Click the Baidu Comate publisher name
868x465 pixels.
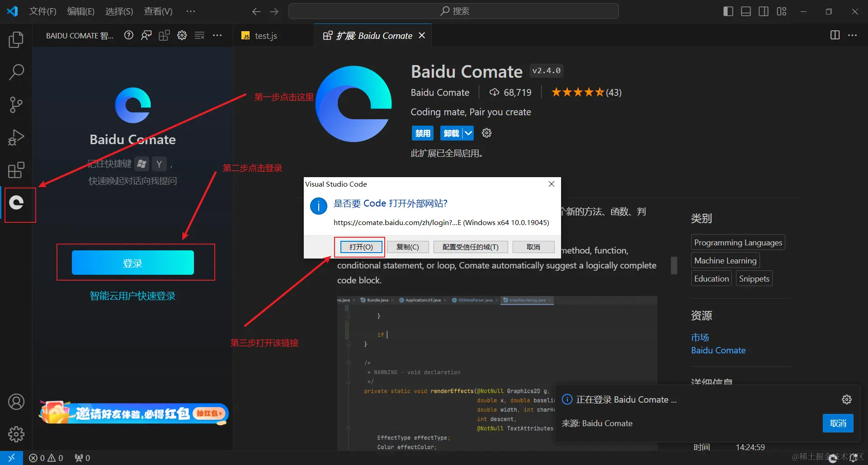click(x=440, y=92)
